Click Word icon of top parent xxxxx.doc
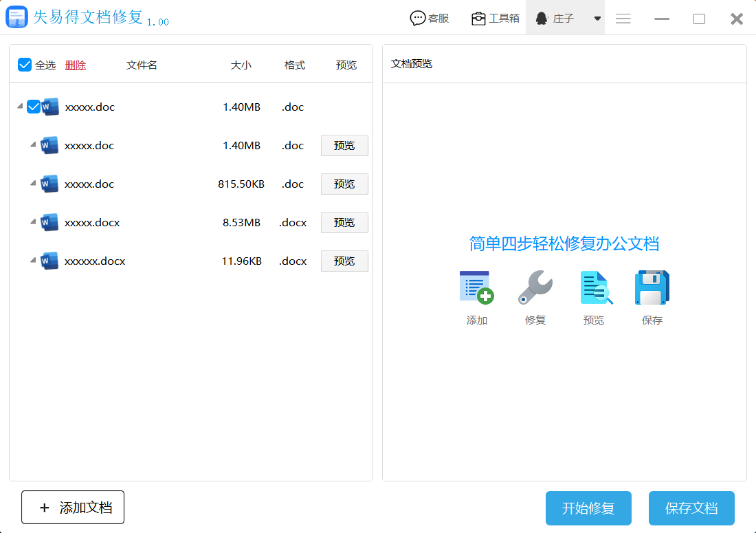 tap(50, 107)
